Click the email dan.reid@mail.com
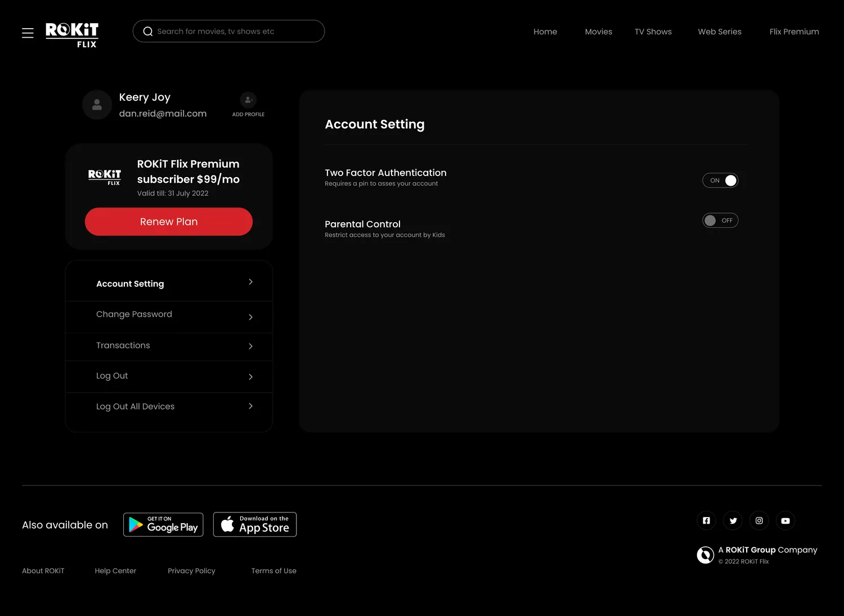Image resolution: width=844 pixels, height=616 pixels. point(163,114)
